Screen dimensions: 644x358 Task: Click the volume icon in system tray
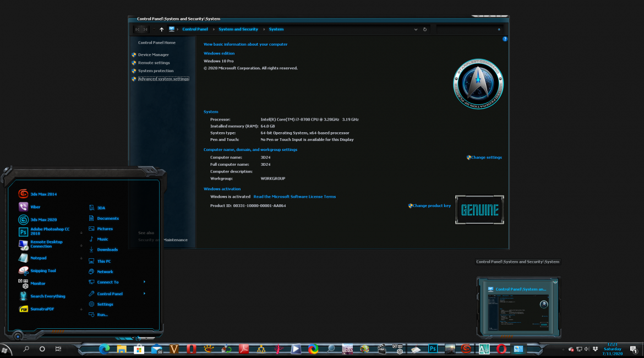click(587, 349)
